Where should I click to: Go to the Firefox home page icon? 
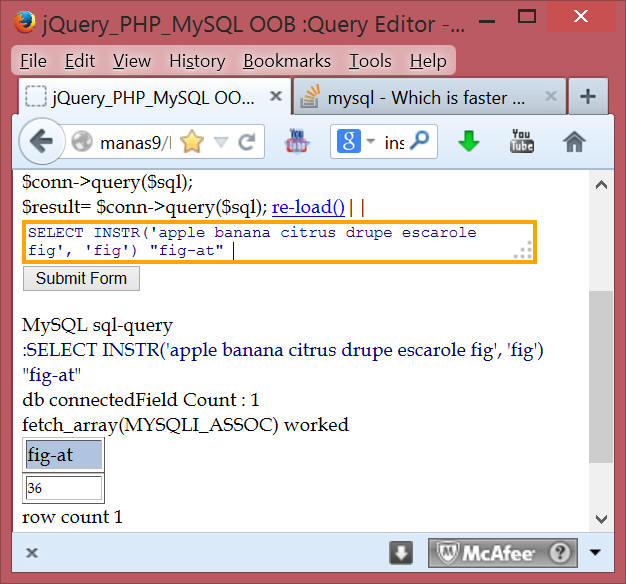click(574, 142)
